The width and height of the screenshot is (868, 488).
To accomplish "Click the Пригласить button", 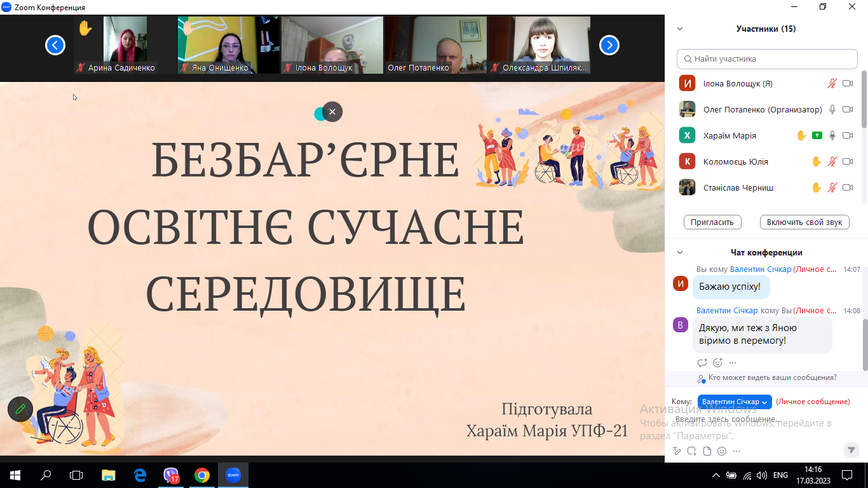I will pos(712,222).
